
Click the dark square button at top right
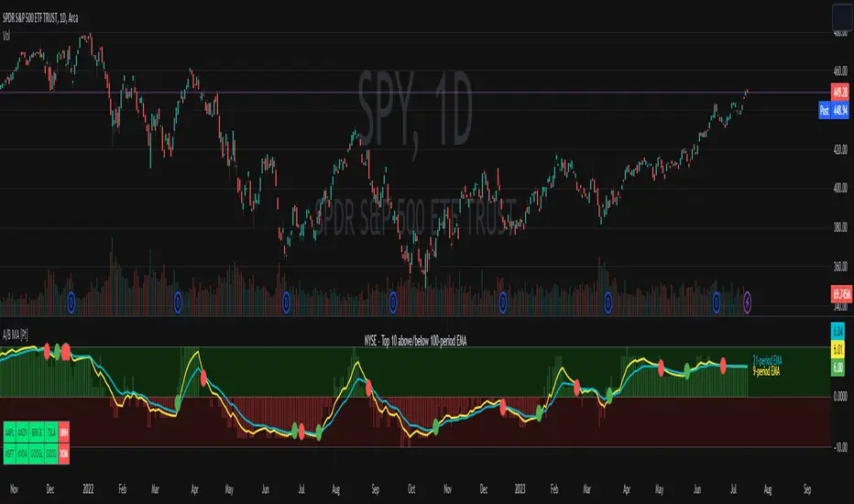click(x=842, y=17)
